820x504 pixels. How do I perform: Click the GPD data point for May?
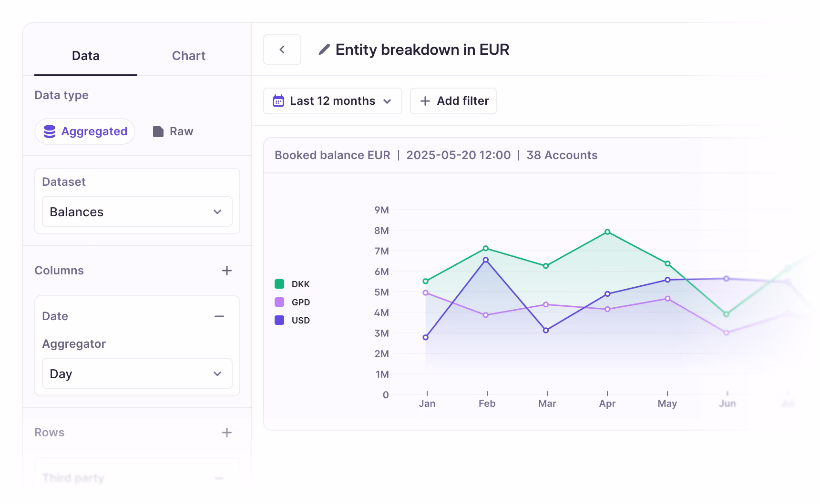(x=667, y=299)
